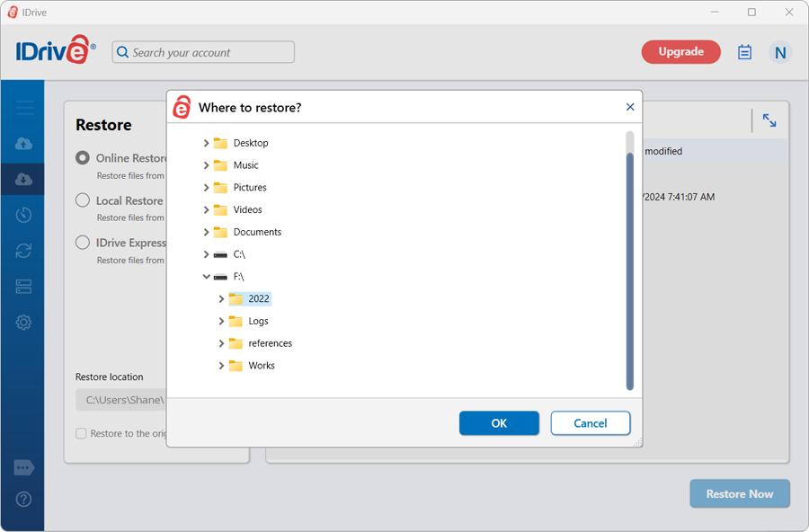Expand the Desktop folder node
The image size is (809, 532).
point(206,143)
